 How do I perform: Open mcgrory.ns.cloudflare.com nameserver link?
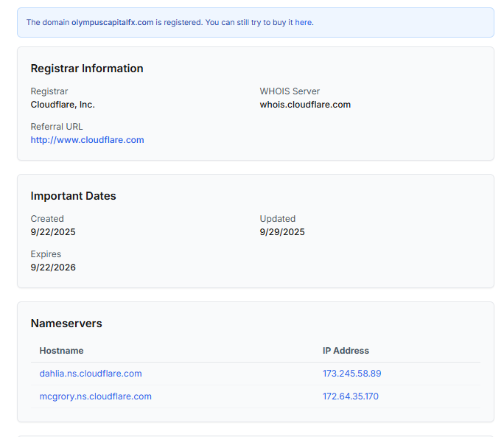coord(96,396)
